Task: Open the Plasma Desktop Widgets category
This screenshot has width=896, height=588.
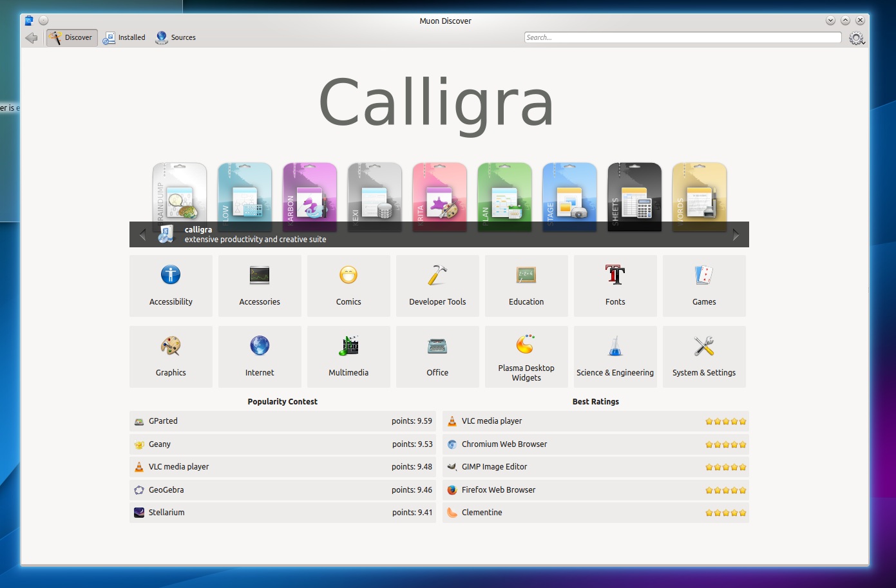Action: [526, 357]
